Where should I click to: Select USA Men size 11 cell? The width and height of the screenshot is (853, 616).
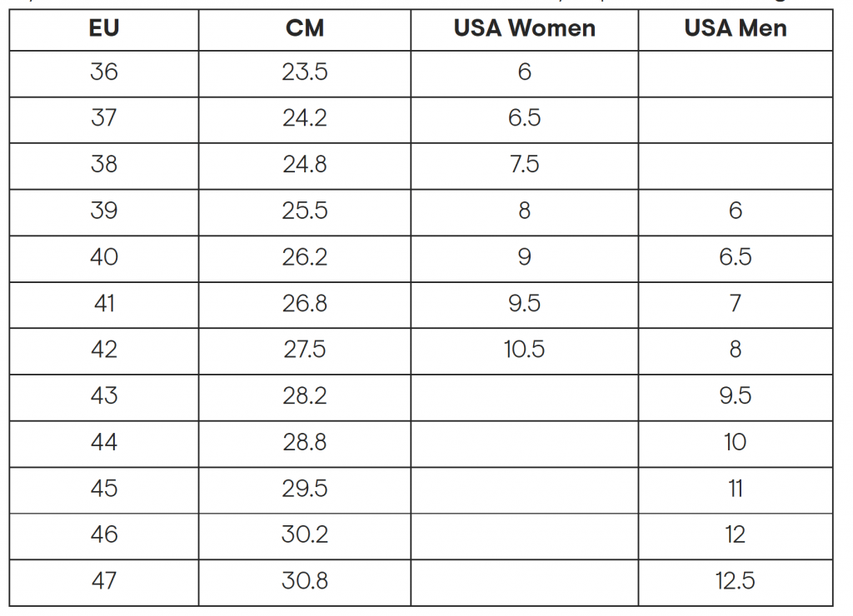736,490
